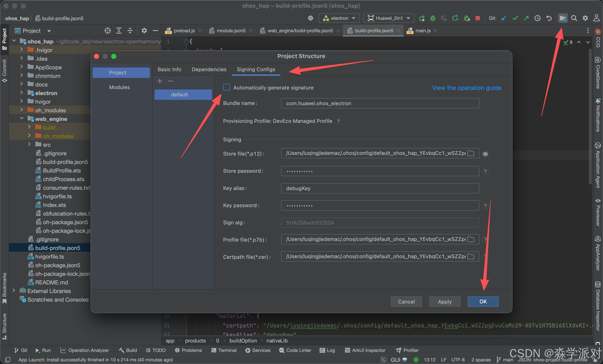Open Project Structure toolbar icon
This screenshot has height=364, width=603.
point(563,18)
